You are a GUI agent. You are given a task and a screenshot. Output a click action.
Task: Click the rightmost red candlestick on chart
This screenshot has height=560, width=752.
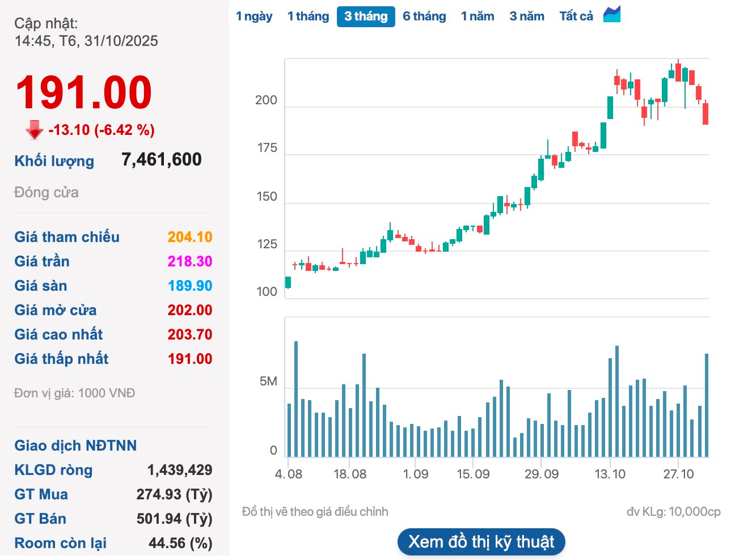[705, 113]
